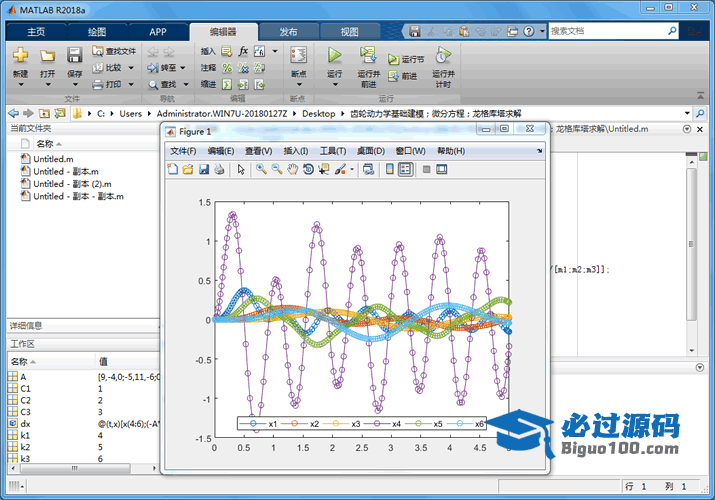Click Save Figure icon in Figure toolbar
The image size is (715, 500).
point(204,170)
